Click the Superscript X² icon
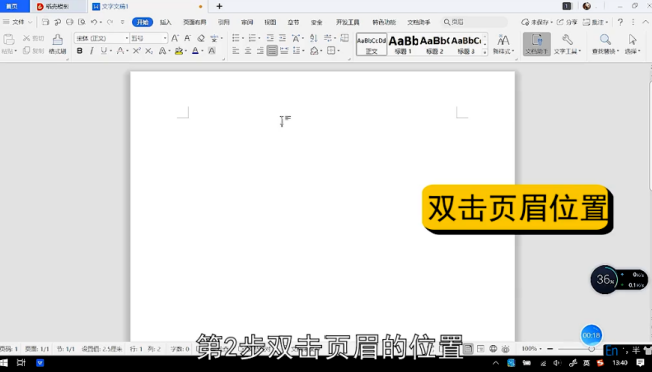Screen dimensions: 652x372 (136, 51)
